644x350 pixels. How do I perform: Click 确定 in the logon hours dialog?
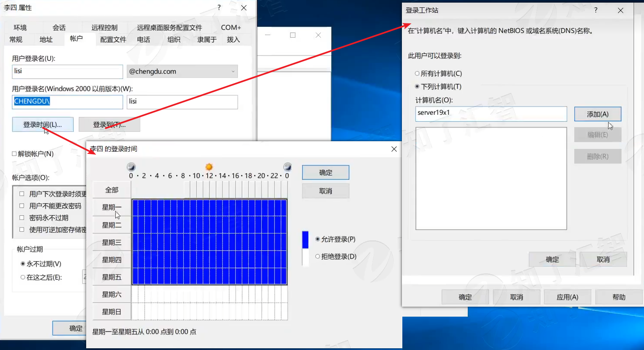pos(326,172)
